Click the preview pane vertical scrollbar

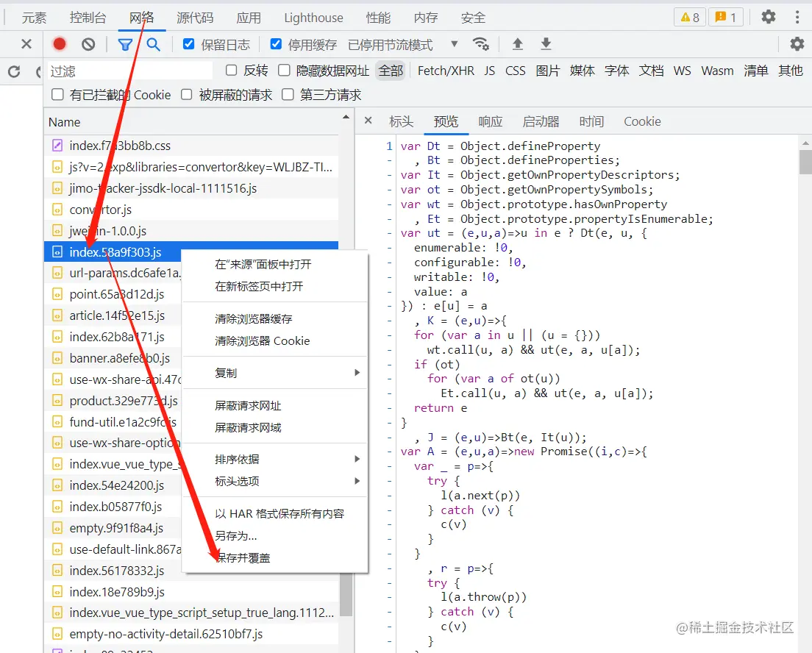click(x=805, y=162)
